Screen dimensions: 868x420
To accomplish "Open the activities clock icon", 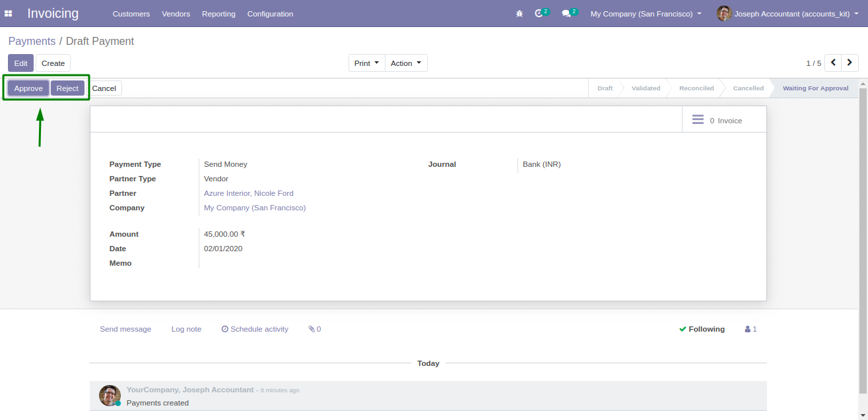I will (x=539, y=13).
